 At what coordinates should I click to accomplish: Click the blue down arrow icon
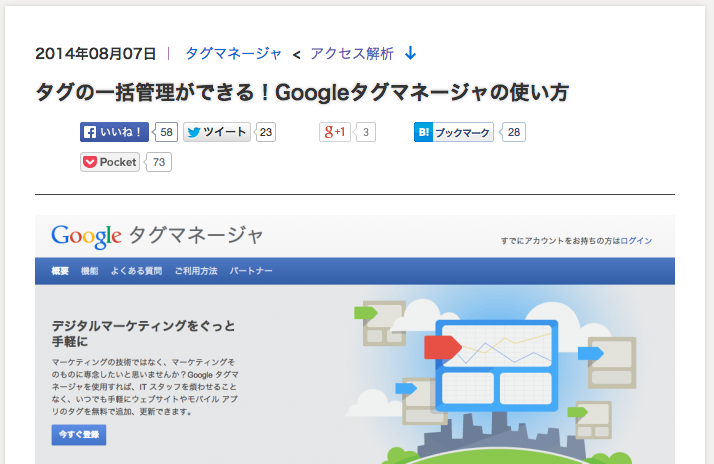click(x=410, y=53)
